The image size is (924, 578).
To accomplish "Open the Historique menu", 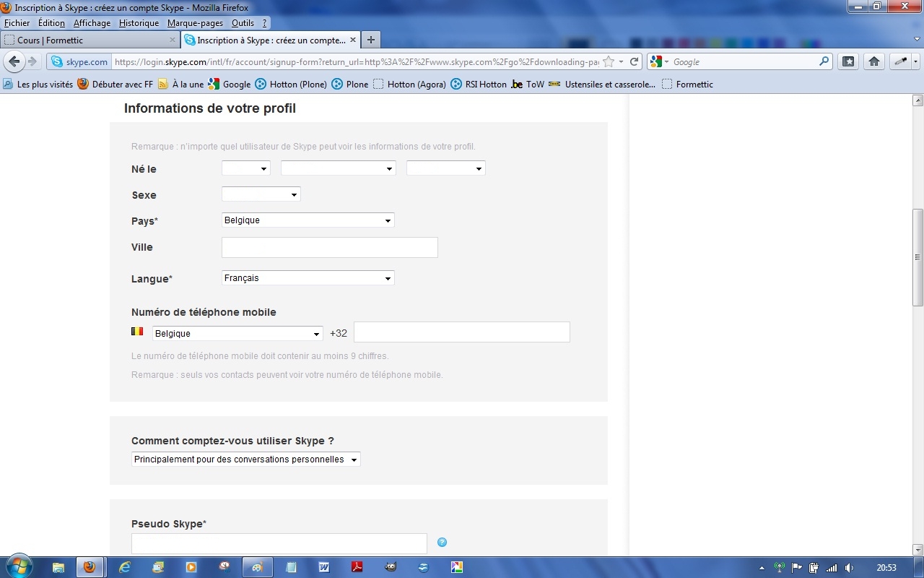I will click(x=139, y=23).
